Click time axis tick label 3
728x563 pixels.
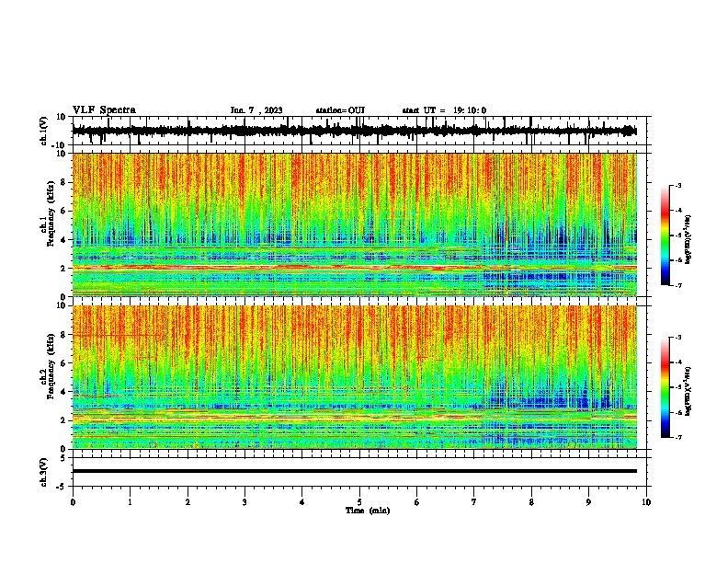(x=245, y=502)
